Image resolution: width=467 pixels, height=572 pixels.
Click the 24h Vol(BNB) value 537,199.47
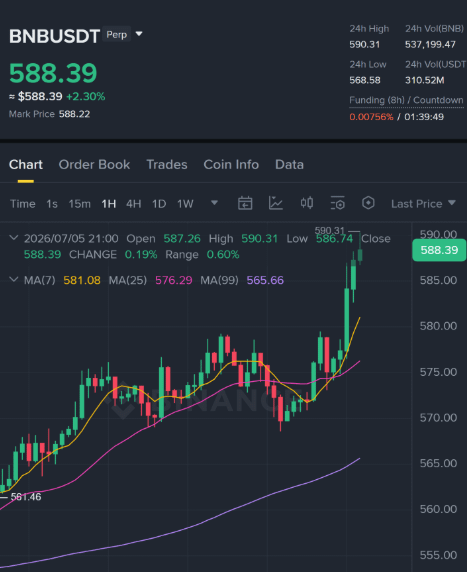[430, 45]
